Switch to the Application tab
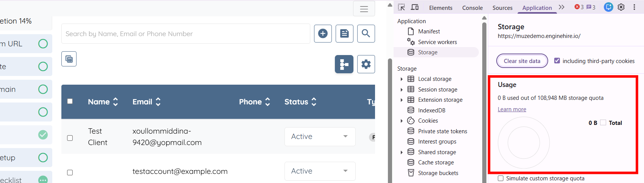 tap(537, 8)
